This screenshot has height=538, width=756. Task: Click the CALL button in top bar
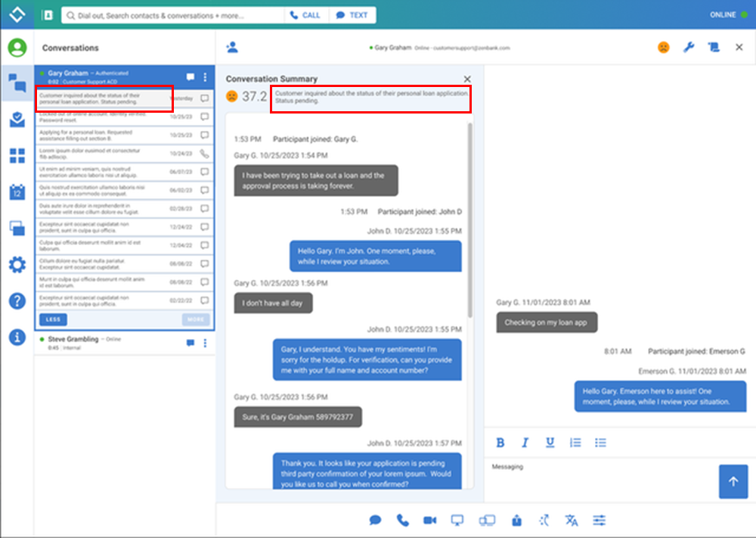(306, 15)
